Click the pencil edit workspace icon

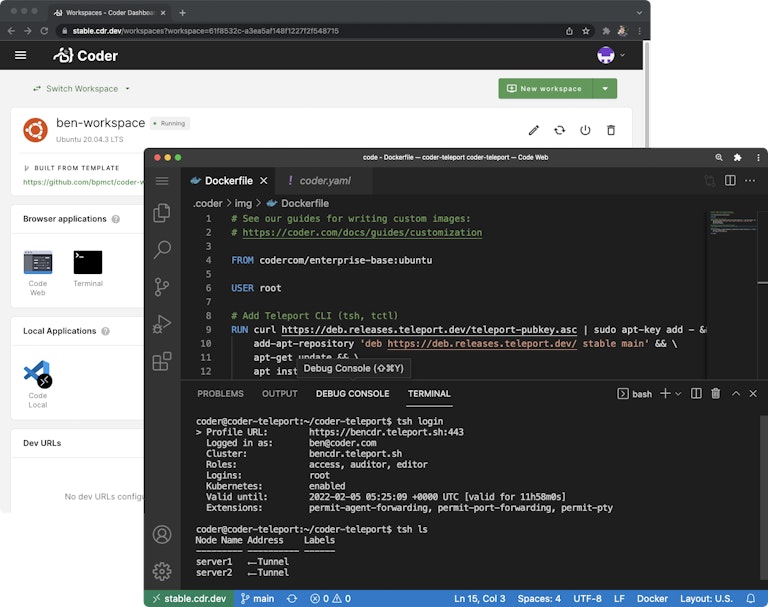coord(533,130)
